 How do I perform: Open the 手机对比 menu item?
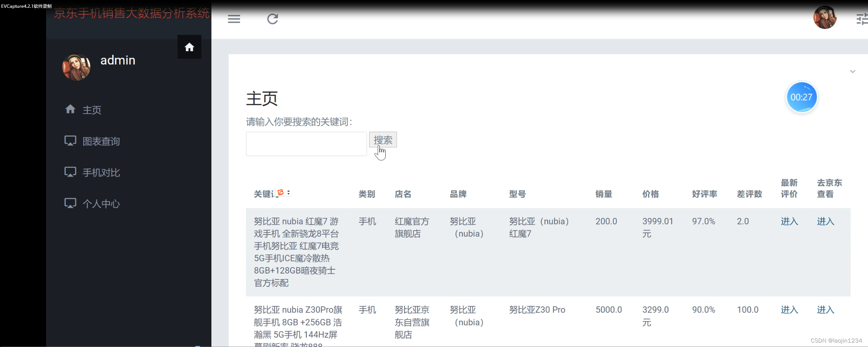(x=101, y=172)
